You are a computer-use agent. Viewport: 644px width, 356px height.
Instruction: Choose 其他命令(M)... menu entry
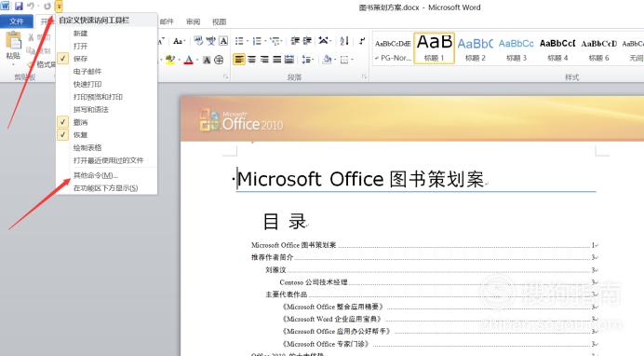coord(106,175)
